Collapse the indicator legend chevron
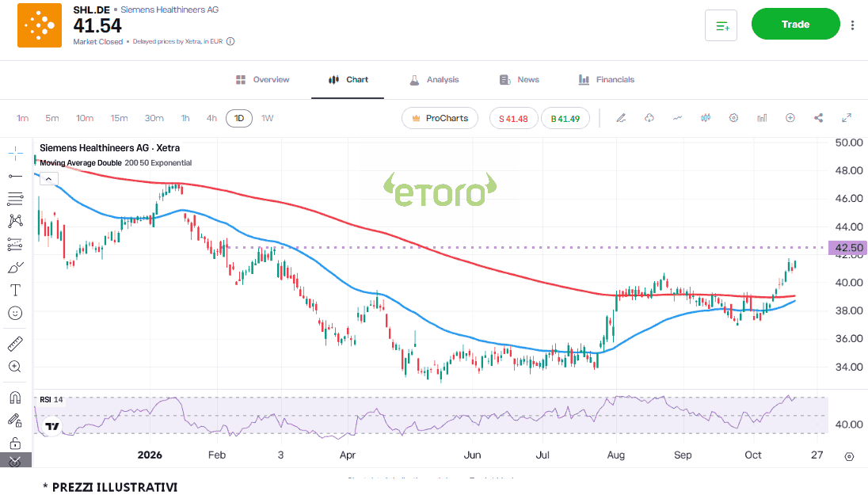868x495 pixels. point(49,179)
